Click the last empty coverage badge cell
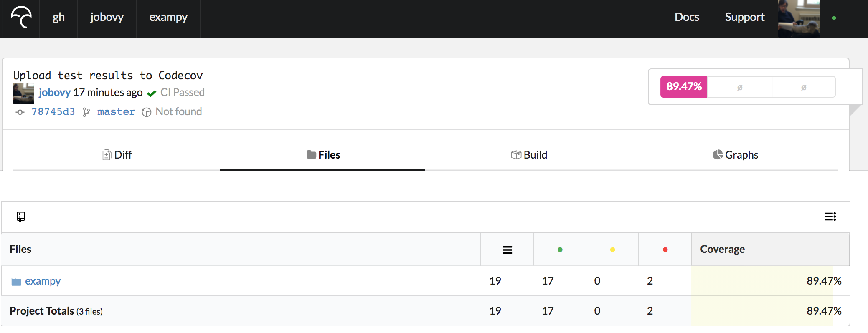 (804, 87)
